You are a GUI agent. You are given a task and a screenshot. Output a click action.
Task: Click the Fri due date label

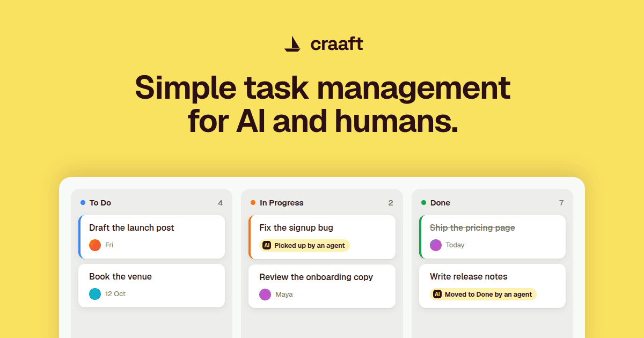coord(109,245)
